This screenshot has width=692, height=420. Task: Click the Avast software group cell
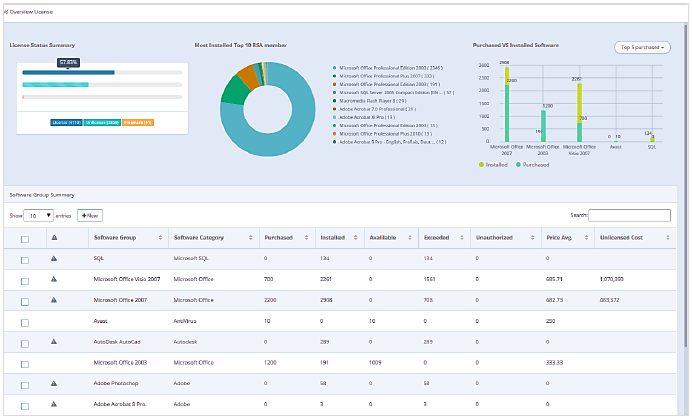(100, 321)
